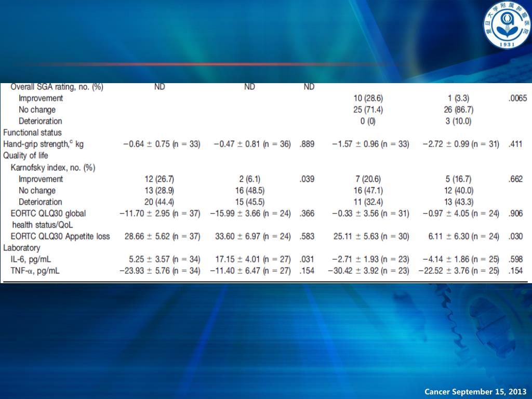Click the 'Functional status' heading
The height and width of the screenshot is (399, 532).
[x=33, y=132]
